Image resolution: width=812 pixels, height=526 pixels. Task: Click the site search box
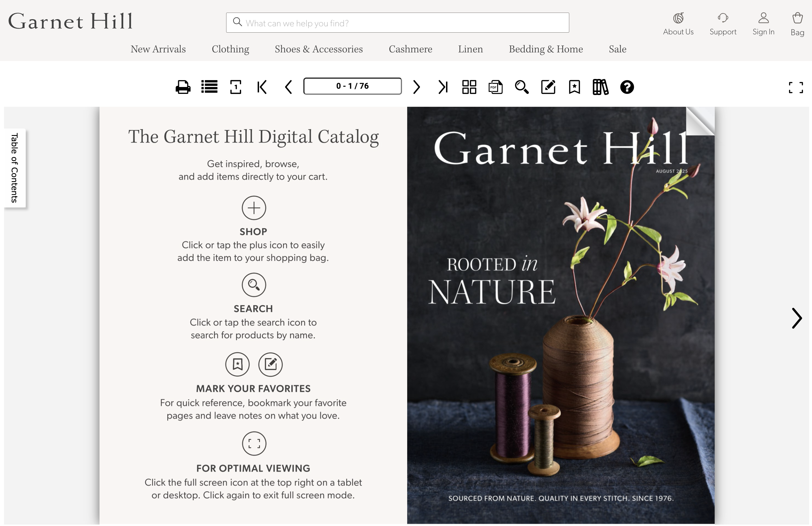point(397,23)
